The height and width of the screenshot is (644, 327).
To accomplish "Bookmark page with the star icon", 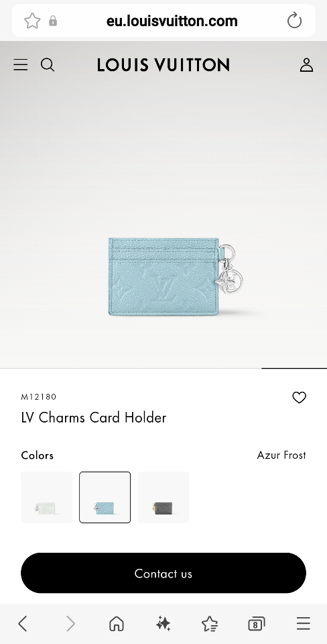I will [x=32, y=21].
